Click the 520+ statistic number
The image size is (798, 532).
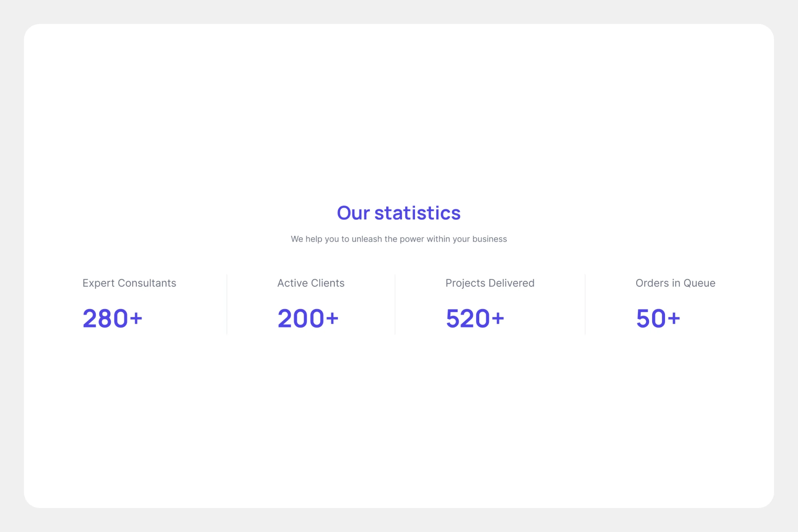click(x=475, y=318)
